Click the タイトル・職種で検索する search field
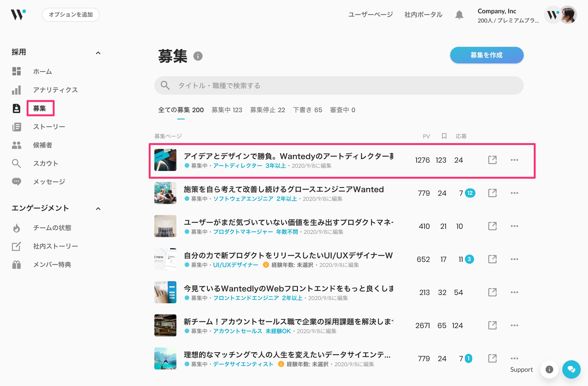 [339, 85]
